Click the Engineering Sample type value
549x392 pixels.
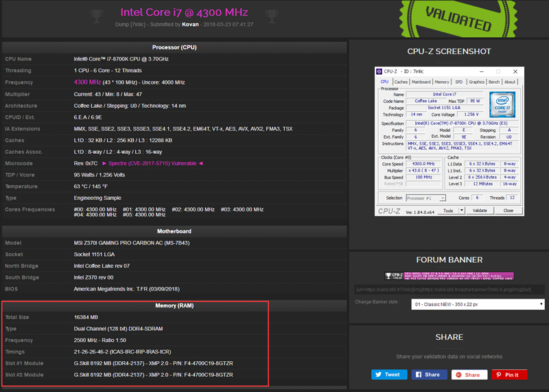pyautogui.click(x=97, y=198)
